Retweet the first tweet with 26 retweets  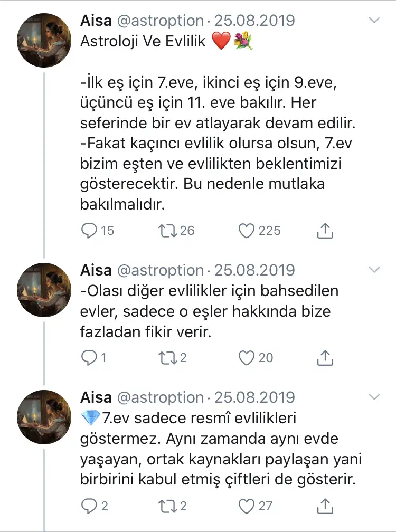pyautogui.click(x=168, y=231)
